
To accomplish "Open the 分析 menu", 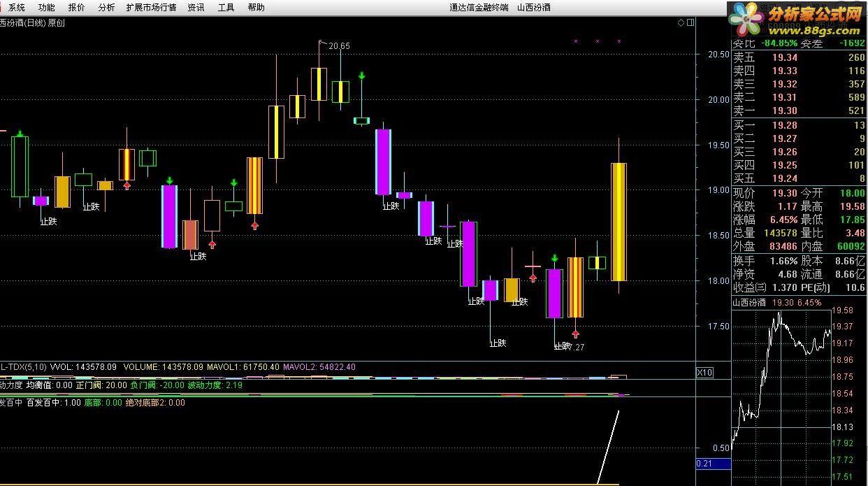I will (x=107, y=7).
